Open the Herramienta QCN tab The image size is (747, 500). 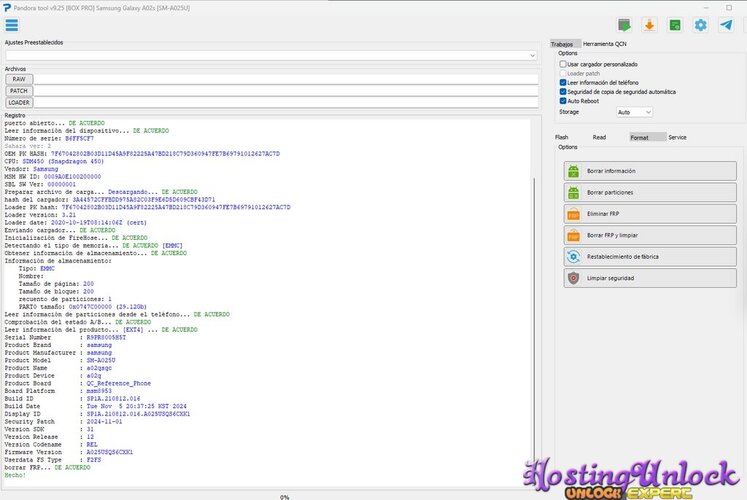[x=605, y=44]
